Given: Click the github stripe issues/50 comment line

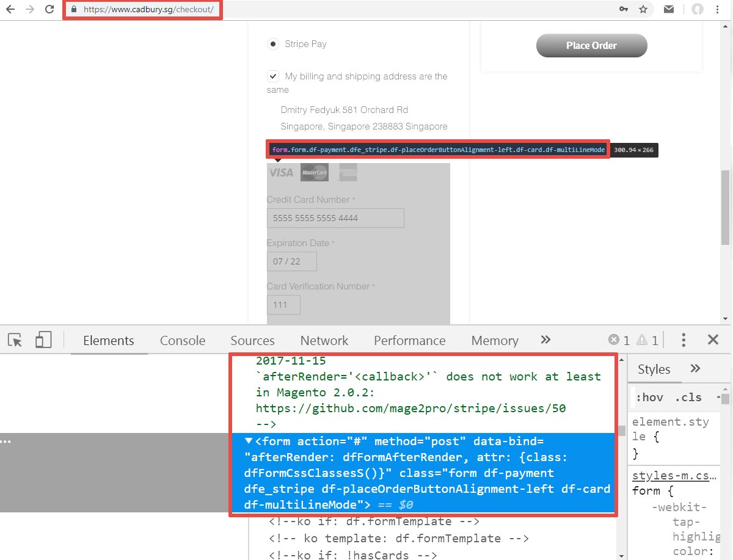Looking at the screenshot, I should click(410, 408).
